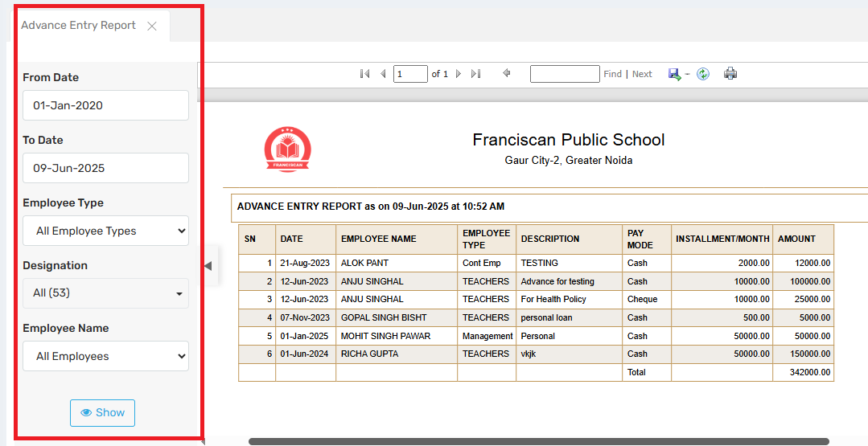Click the Find link
The height and width of the screenshot is (446, 868).
click(x=612, y=74)
